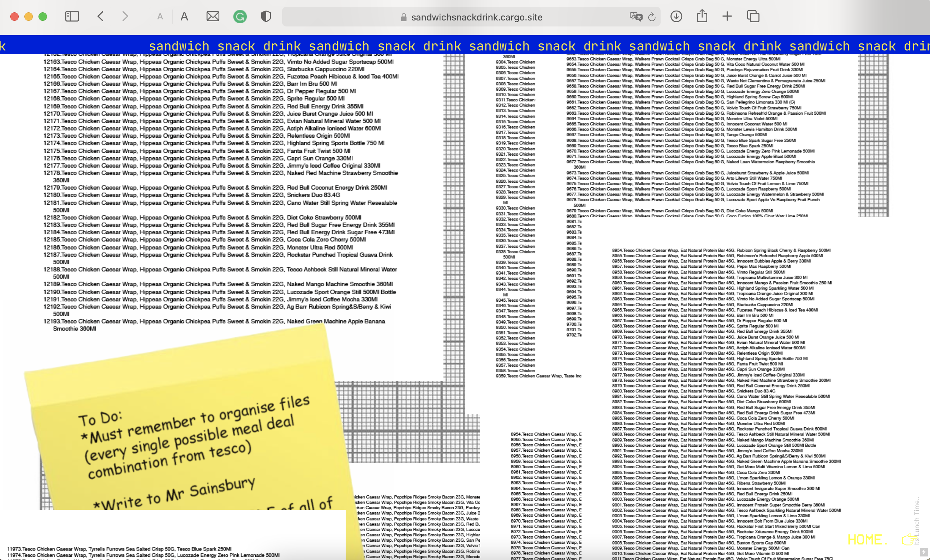Toggle the Safari sidebar panel
The image size is (930, 560).
72,17
